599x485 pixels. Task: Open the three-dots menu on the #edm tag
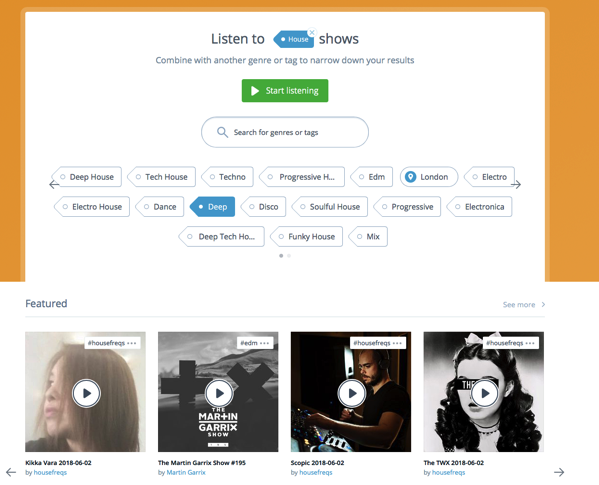(x=264, y=343)
